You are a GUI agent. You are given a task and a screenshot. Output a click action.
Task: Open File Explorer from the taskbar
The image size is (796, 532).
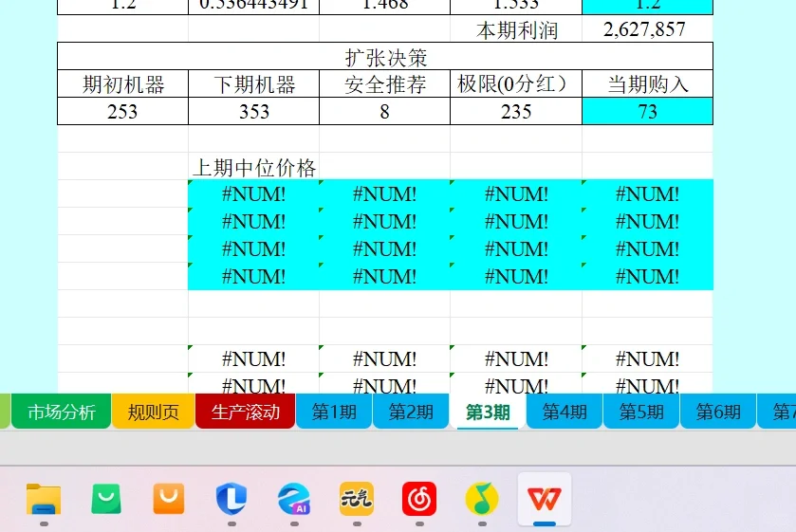pyautogui.click(x=44, y=499)
